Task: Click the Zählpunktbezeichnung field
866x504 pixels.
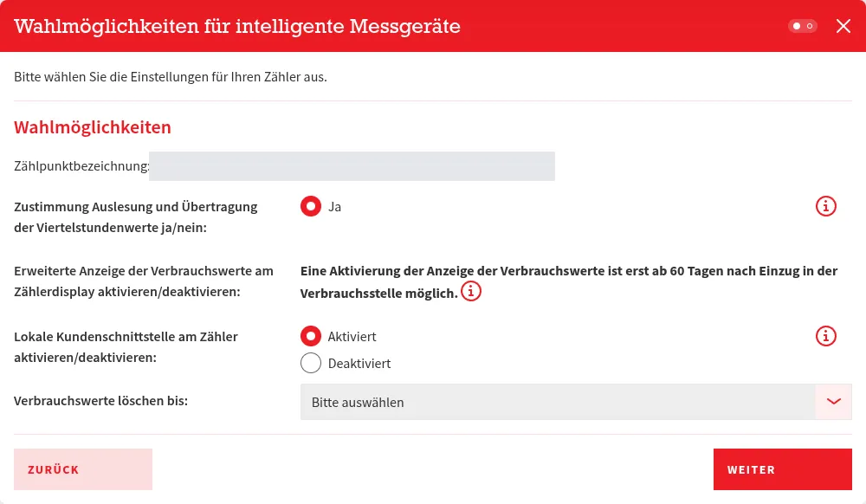Action: tap(352, 166)
